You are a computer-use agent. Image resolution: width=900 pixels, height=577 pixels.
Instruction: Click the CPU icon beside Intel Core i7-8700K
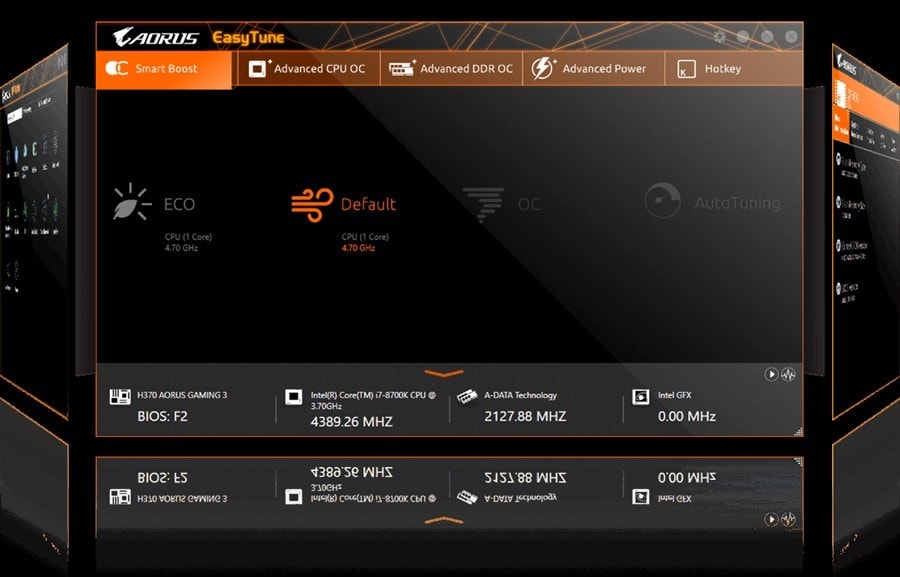[x=293, y=397]
